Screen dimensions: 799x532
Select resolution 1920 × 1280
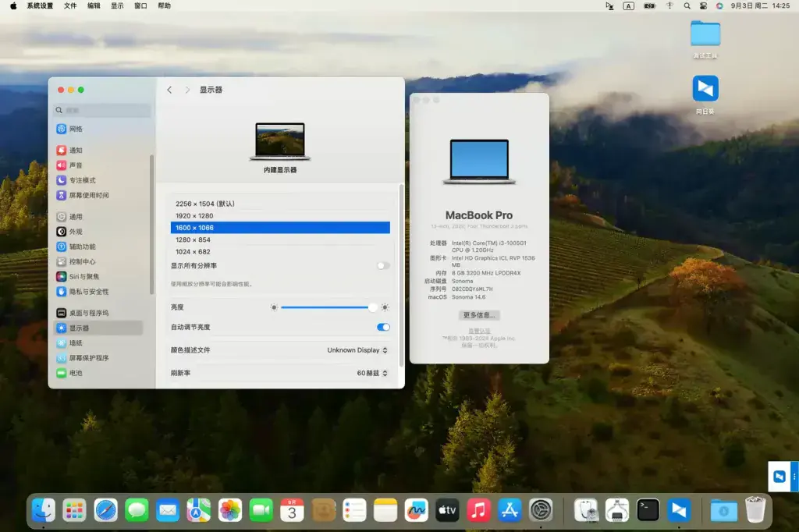(280, 215)
